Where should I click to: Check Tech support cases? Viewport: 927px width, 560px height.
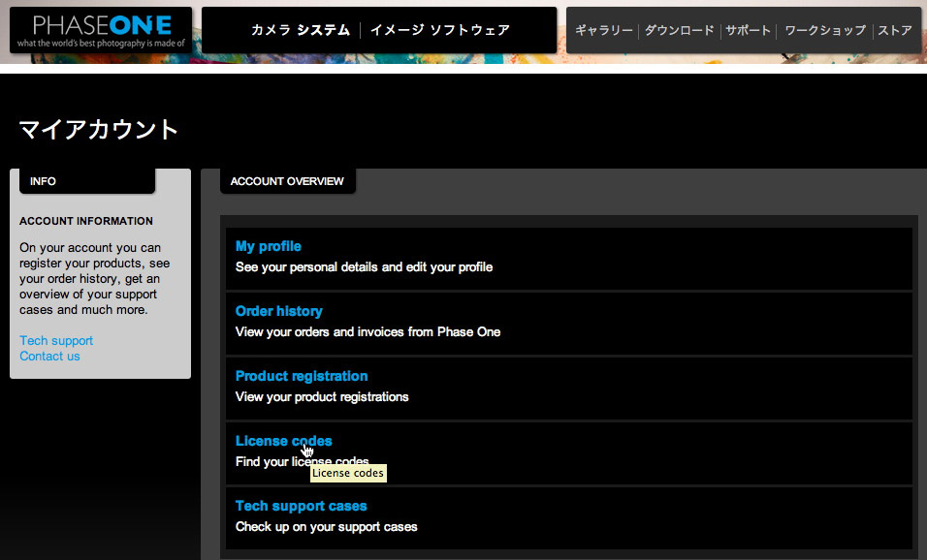301,506
